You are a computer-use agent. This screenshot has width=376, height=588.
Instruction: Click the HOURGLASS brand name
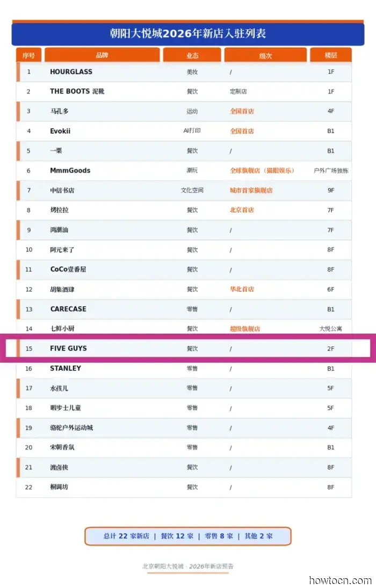point(71,72)
